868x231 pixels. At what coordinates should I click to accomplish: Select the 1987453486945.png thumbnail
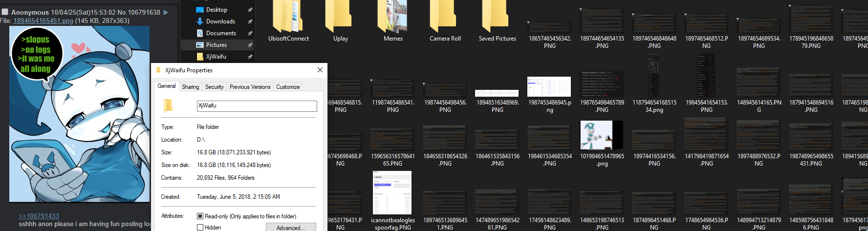(549, 87)
